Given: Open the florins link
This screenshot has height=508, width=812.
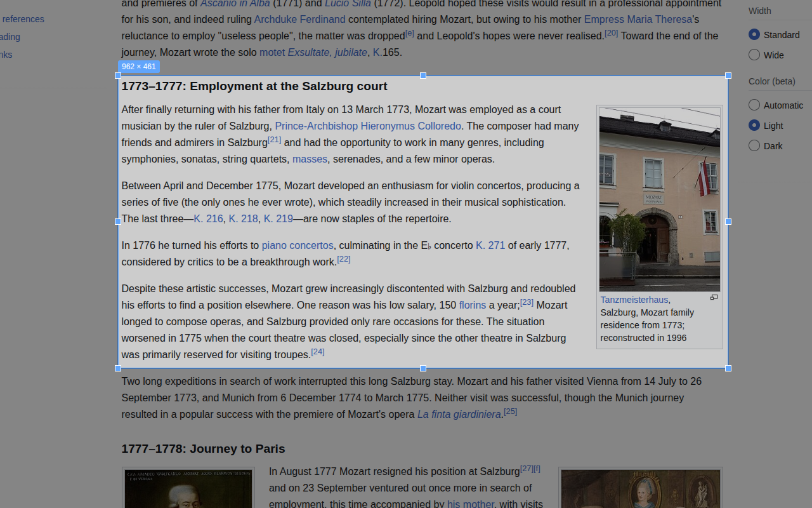Looking at the screenshot, I should tap(473, 305).
